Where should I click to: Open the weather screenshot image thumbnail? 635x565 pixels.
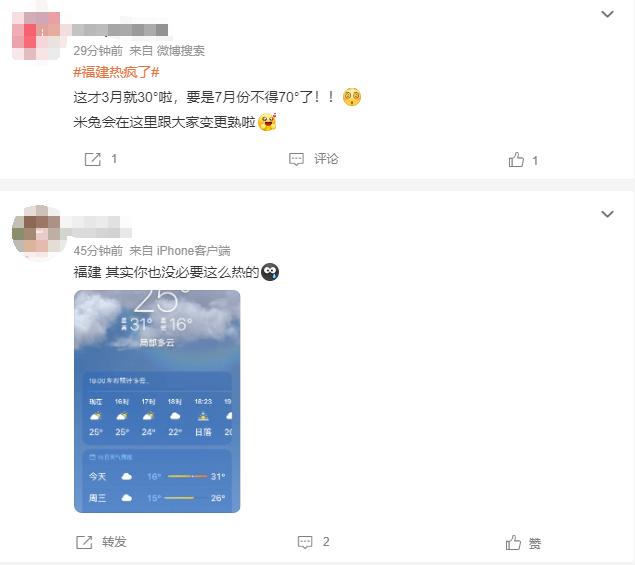[157, 401]
